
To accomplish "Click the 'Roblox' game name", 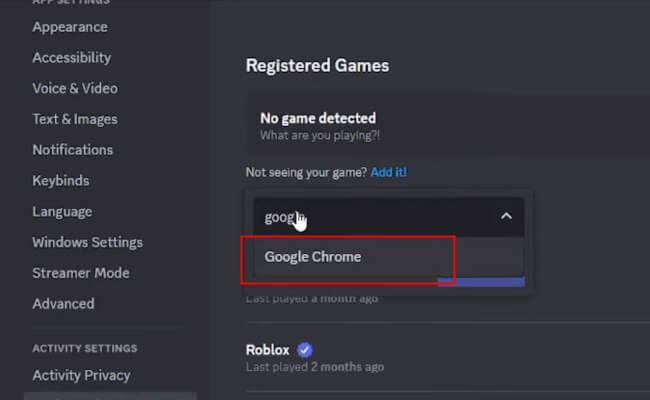I will [x=267, y=350].
